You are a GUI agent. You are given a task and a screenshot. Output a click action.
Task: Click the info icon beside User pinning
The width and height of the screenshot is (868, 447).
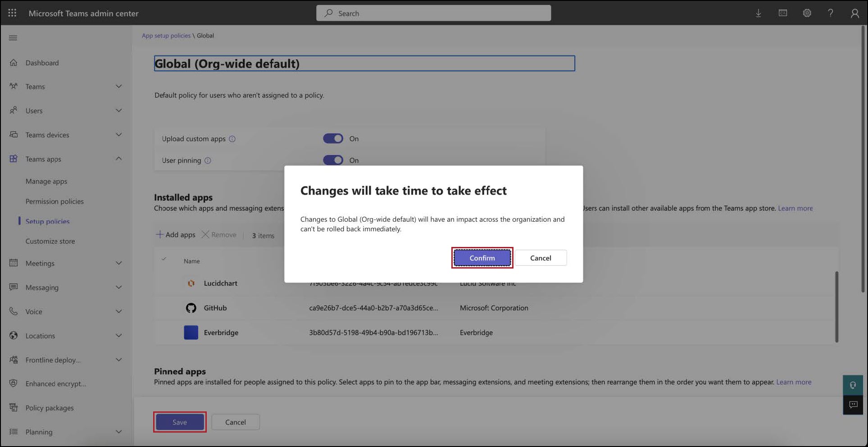(x=208, y=160)
